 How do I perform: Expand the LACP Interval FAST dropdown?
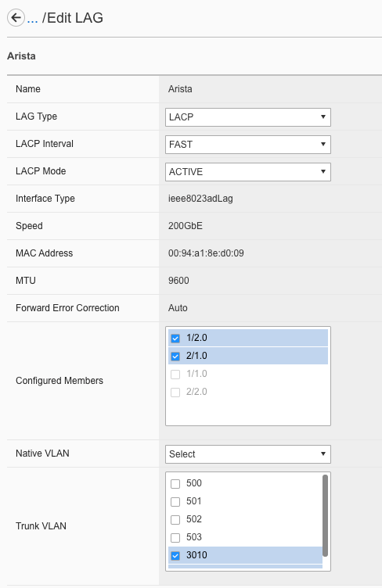click(247, 145)
